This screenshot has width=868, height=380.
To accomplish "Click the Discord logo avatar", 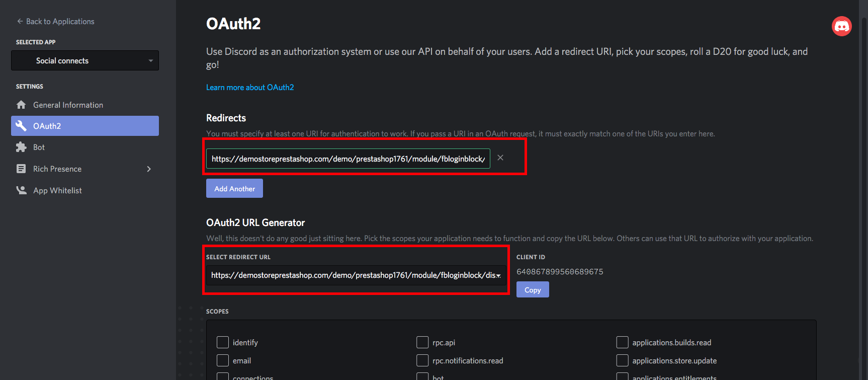I will (x=842, y=26).
